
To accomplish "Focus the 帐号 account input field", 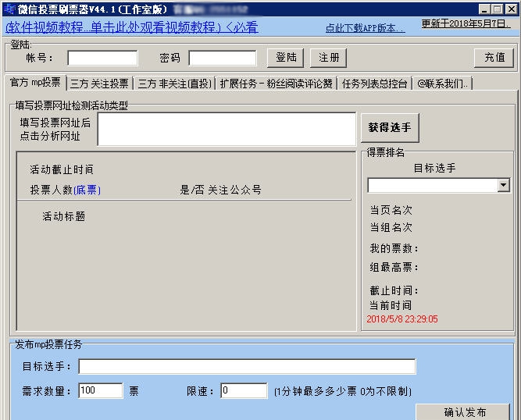I will pos(102,58).
